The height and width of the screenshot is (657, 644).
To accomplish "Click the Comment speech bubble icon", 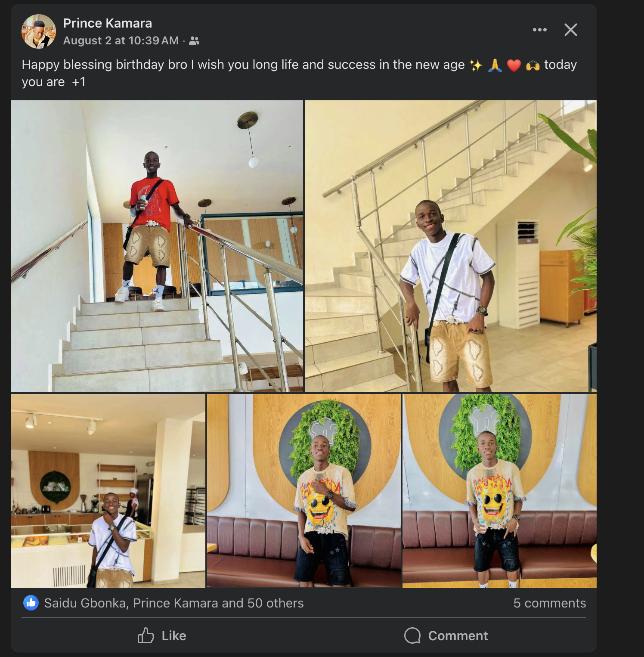I will tap(412, 635).
